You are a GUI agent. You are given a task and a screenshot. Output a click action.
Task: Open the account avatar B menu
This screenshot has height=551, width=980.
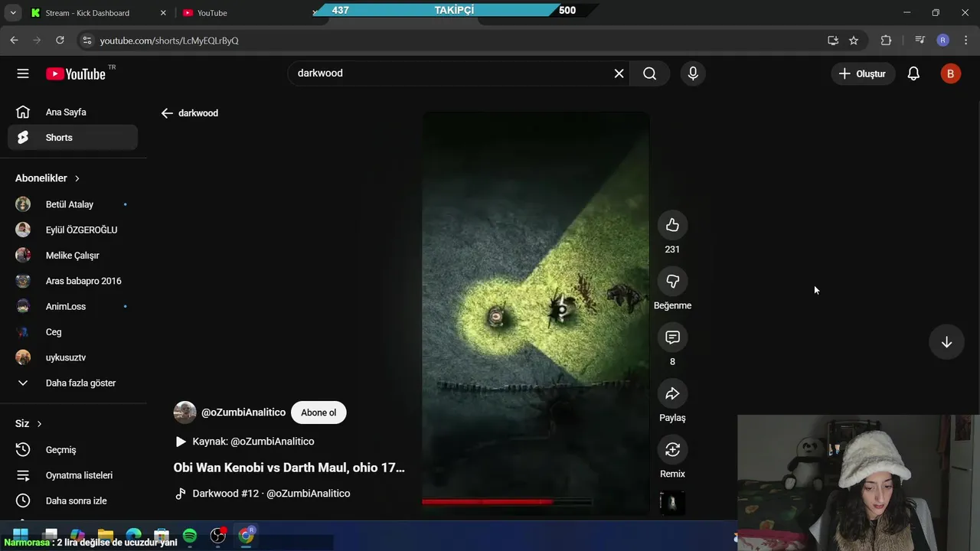(x=950, y=73)
